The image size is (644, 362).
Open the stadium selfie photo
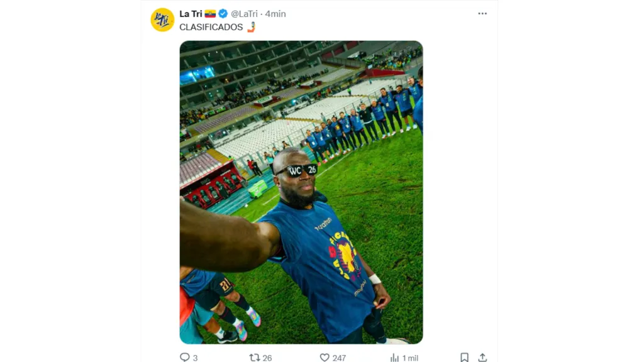click(301, 192)
